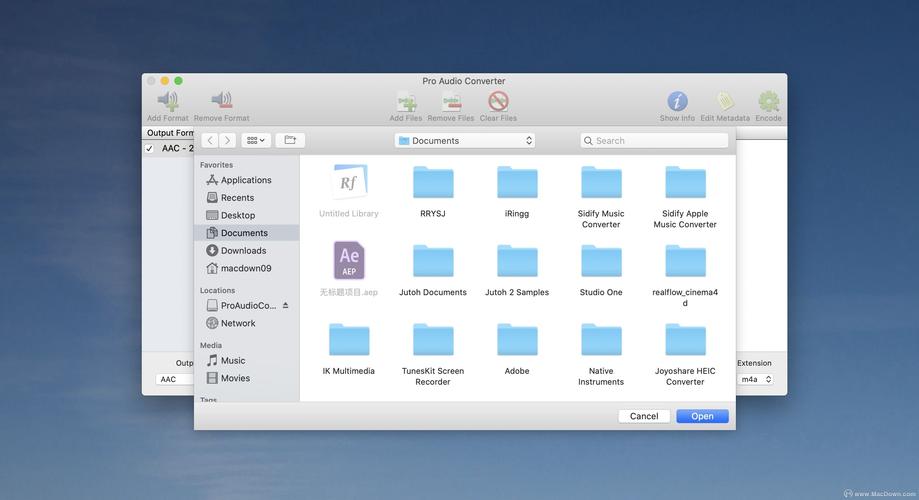Viewport: 919px width, 500px height.
Task: Toggle the AAC output format checkbox
Action: 149,149
